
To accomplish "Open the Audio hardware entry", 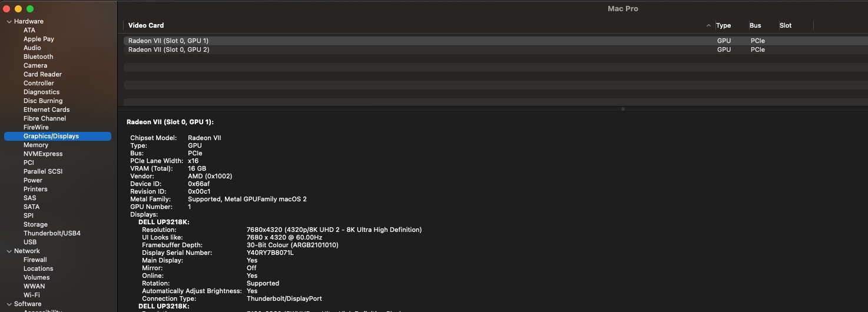I will pos(32,48).
